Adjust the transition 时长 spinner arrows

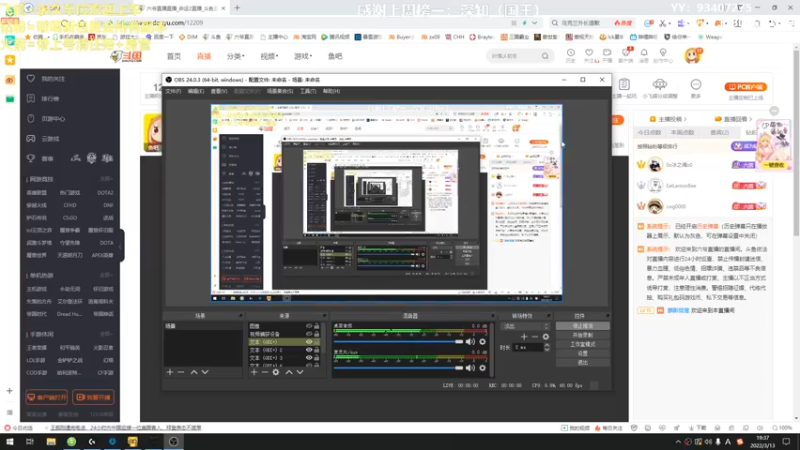tap(547, 347)
